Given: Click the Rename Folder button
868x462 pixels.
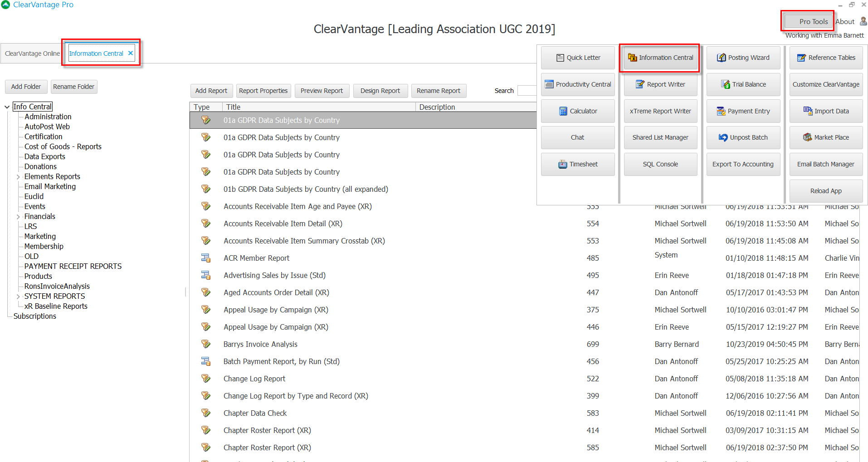Looking at the screenshot, I should [74, 87].
